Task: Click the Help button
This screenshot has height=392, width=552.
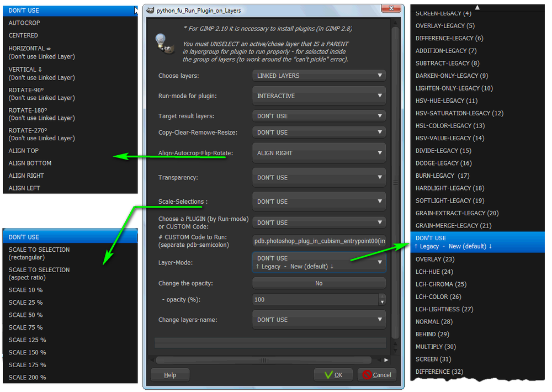Action: tap(170, 375)
